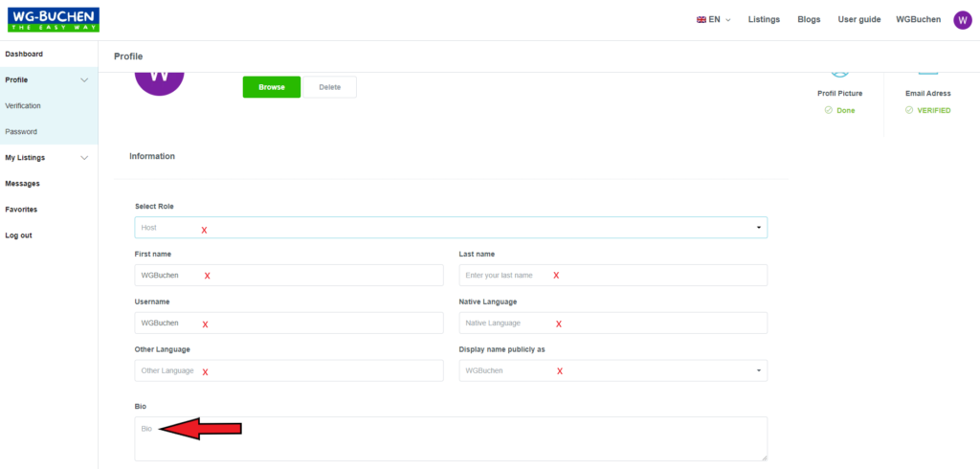Click the Username input field
The width and height of the screenshot is (980, 469).
coord(289,323)
